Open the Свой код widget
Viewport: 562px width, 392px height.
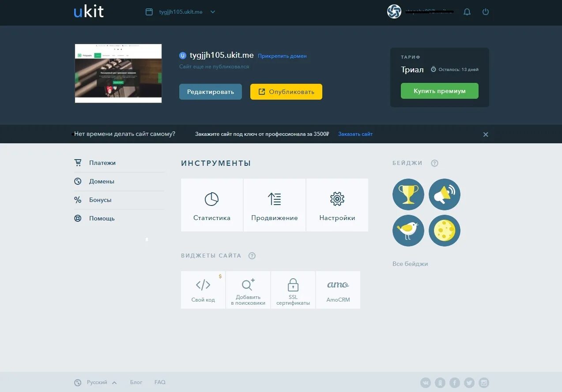[203, 290]
